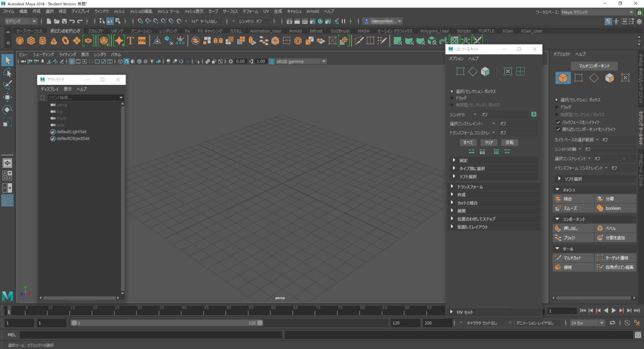The image size is (644, 349).
Task: Switch to the MASH shelf tab
Action: point(364,31)
